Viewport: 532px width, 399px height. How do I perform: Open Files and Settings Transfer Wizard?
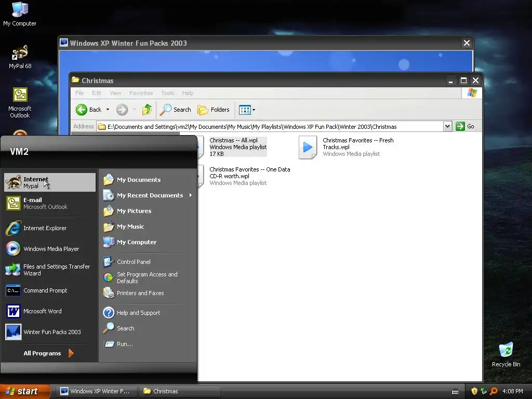pyautogui.click(x=50, y=270)
